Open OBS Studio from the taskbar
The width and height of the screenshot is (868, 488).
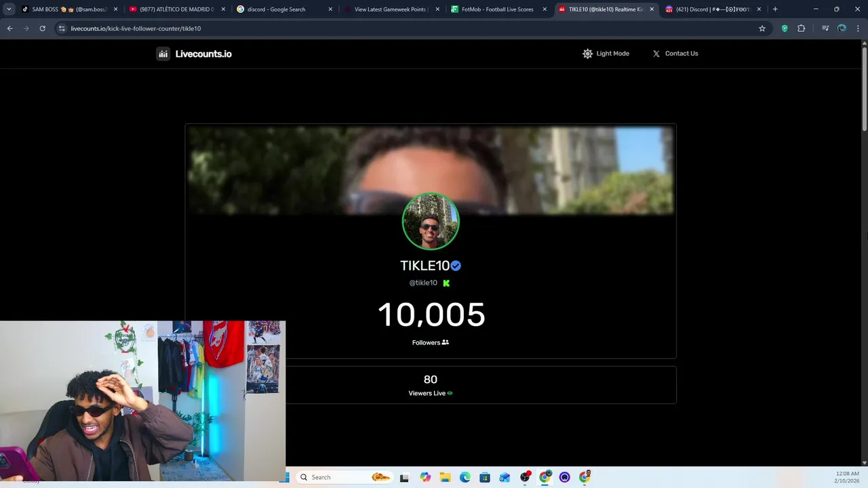pos(525,477)
